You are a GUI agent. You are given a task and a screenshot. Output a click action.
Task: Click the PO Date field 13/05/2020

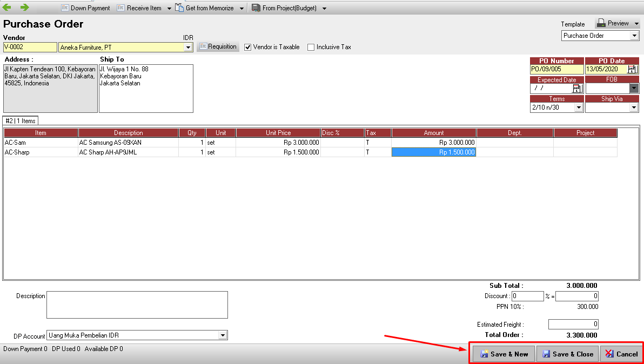tap(607, 69)
